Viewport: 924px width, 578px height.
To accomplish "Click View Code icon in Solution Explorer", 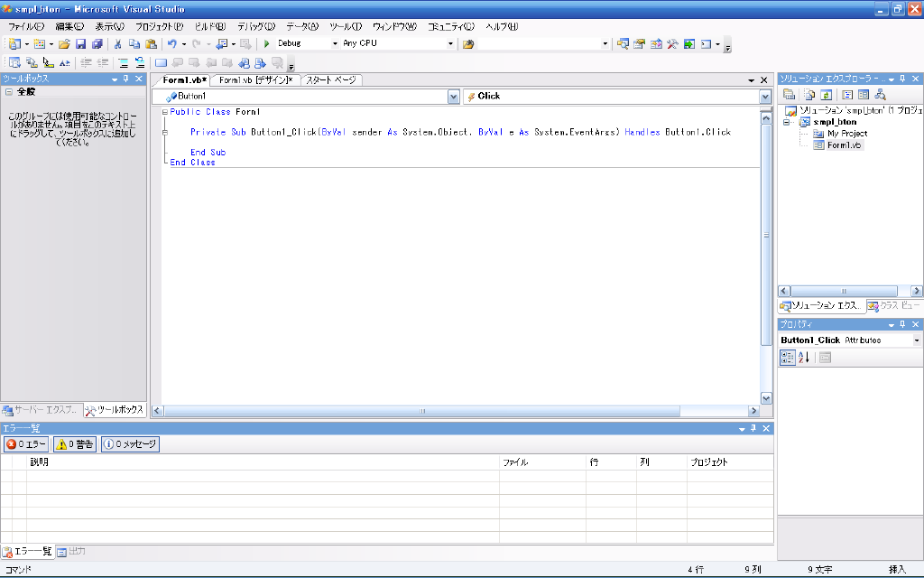I will 847,94.
